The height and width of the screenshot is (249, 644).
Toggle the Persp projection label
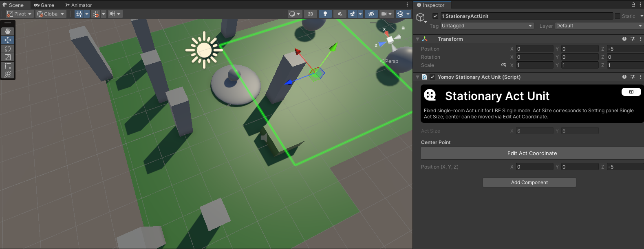click(392, 61)
